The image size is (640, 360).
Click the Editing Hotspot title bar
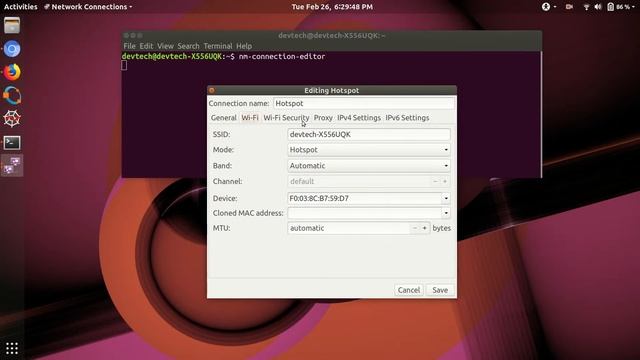tap(332, 90)
